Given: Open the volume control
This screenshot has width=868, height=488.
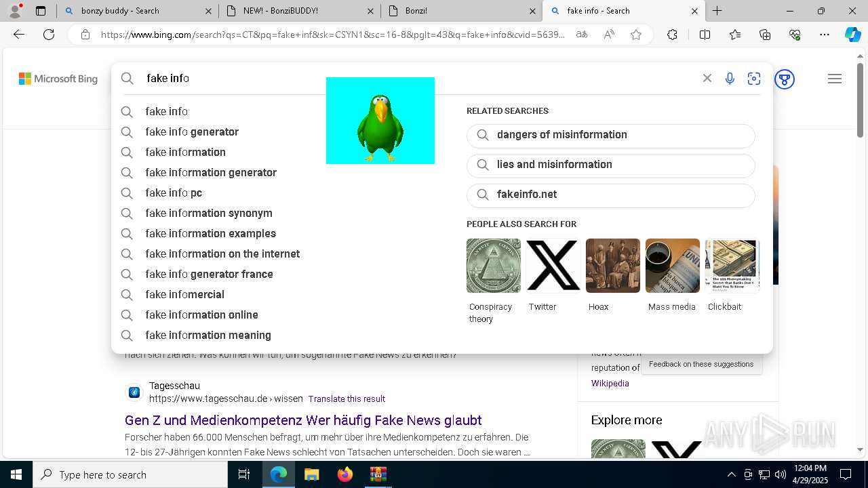Looking at the screenshot, I should (x=781, y=474).
